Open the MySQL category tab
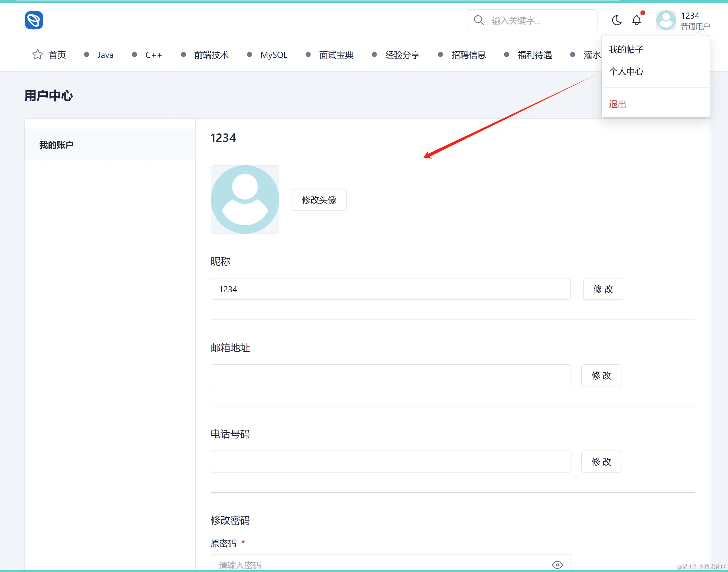 coord(273,55)
